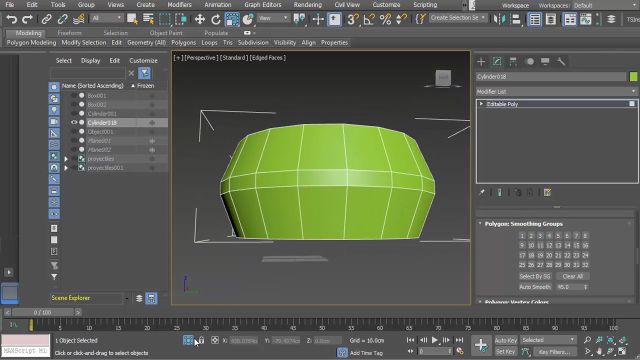Click the large Set Key plus button
Image resolution: width=640 pixels, height=360 pixels.
tap(481, 345)
